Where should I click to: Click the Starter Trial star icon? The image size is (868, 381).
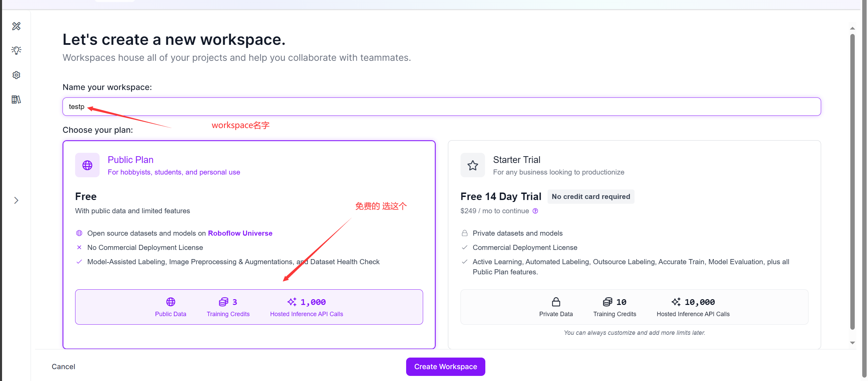472,165
